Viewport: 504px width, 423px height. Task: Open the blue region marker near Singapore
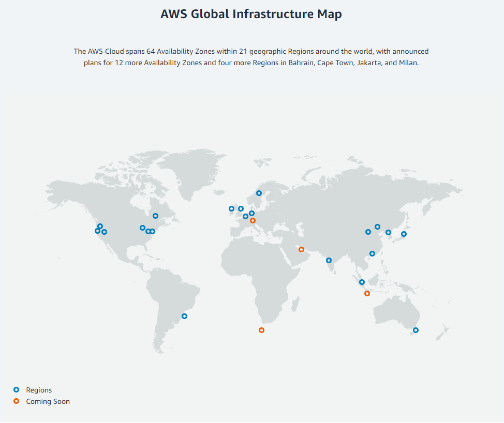click(362, 282)
